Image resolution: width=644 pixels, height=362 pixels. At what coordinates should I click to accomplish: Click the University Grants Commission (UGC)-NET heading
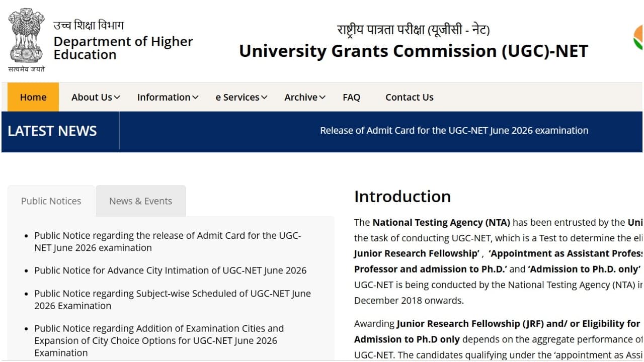pos(414,51)
